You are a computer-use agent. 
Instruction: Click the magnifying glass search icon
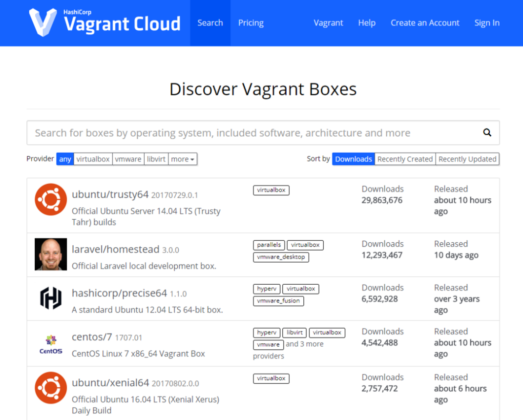487,132
